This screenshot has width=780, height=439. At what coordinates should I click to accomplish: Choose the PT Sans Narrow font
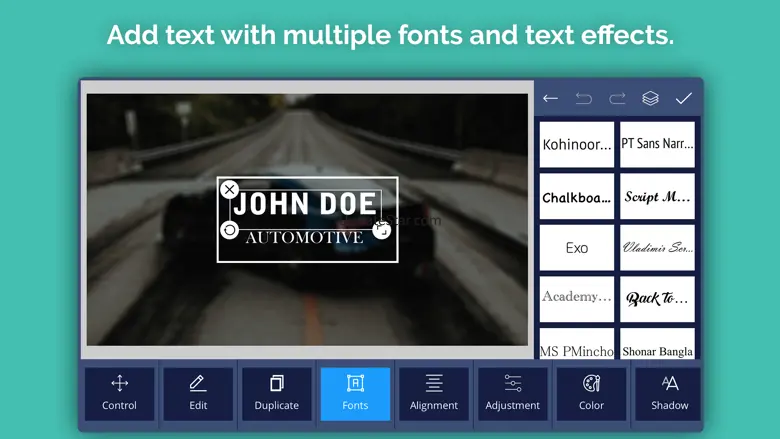[657, 145]
